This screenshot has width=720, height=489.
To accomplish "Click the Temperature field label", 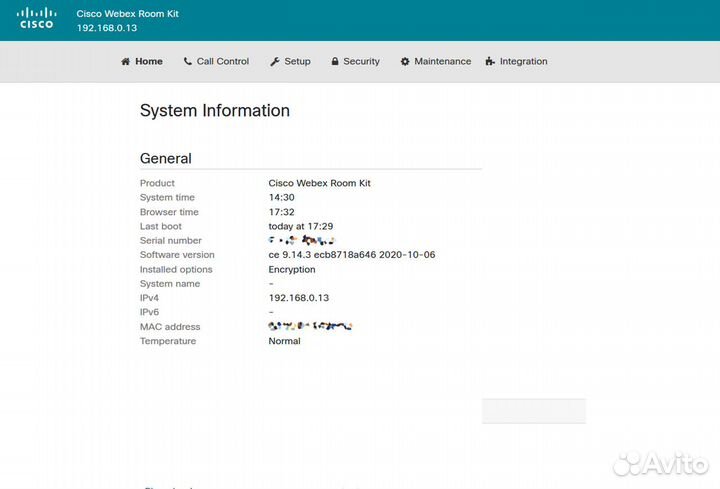I will coord(168,341).
